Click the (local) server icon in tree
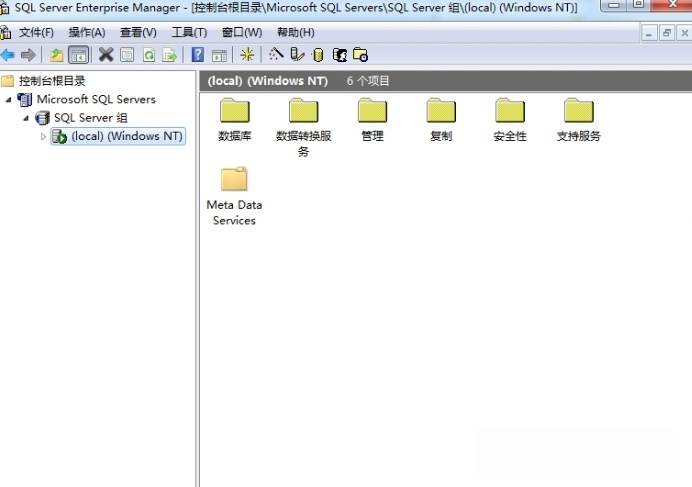The image size is (692, 487). tap(59, 137)
